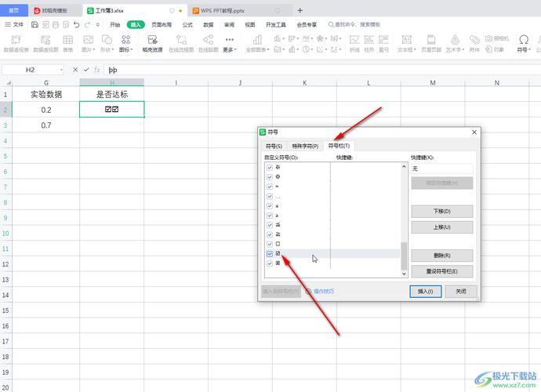Click the Object (对象) icon
541x392 pixels.
tap(495, 49)
